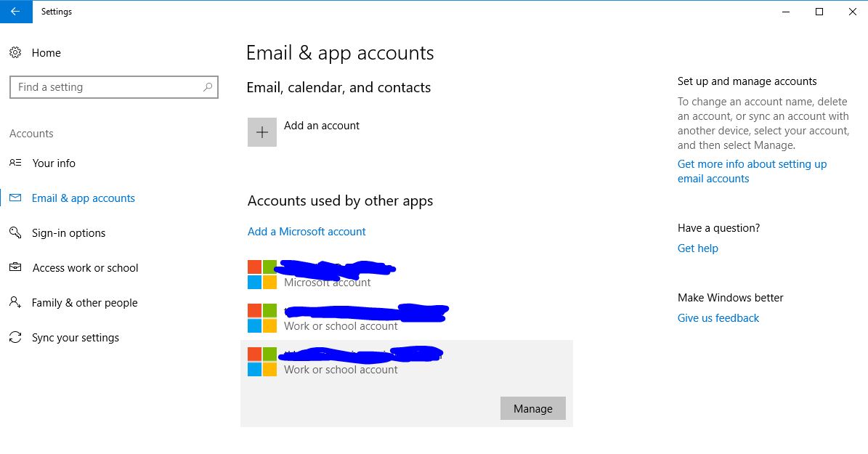The height and width of the screenshot is (454, 868).
Task: Click the Manage button
Action: click(533, 408)
